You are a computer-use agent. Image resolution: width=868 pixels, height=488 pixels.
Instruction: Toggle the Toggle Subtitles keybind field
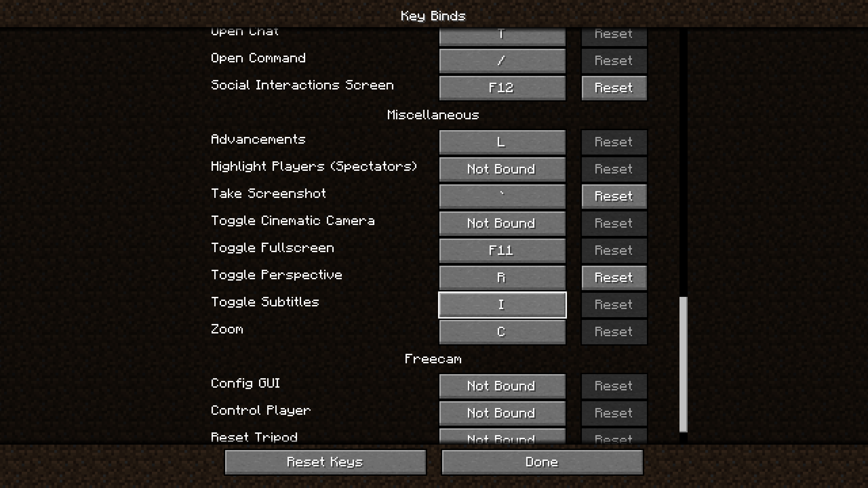[x=501, y=305]
